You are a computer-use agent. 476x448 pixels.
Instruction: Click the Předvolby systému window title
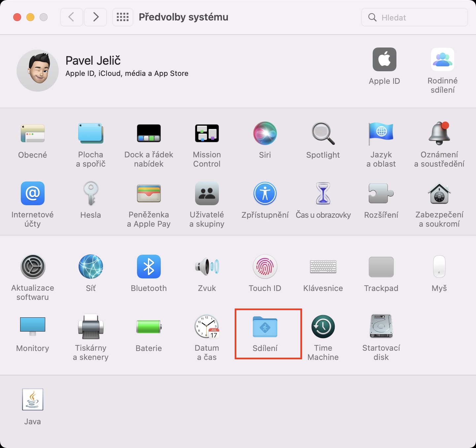point(184,17)
